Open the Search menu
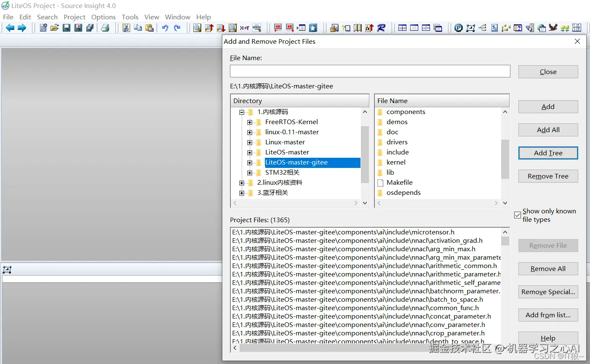The height and width of the screenshot is (364, 590). pyautogui.click(x=47, y=17)
